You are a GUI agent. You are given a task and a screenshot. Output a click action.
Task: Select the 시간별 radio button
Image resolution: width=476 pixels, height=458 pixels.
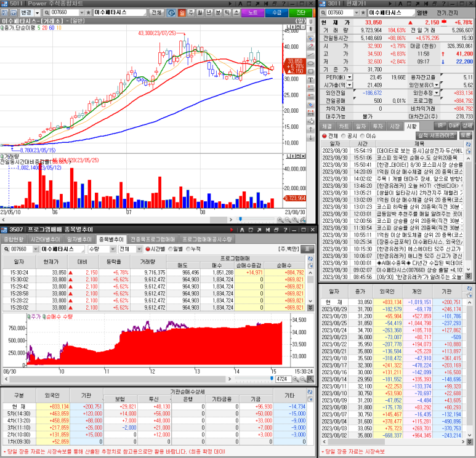(148, 249)
